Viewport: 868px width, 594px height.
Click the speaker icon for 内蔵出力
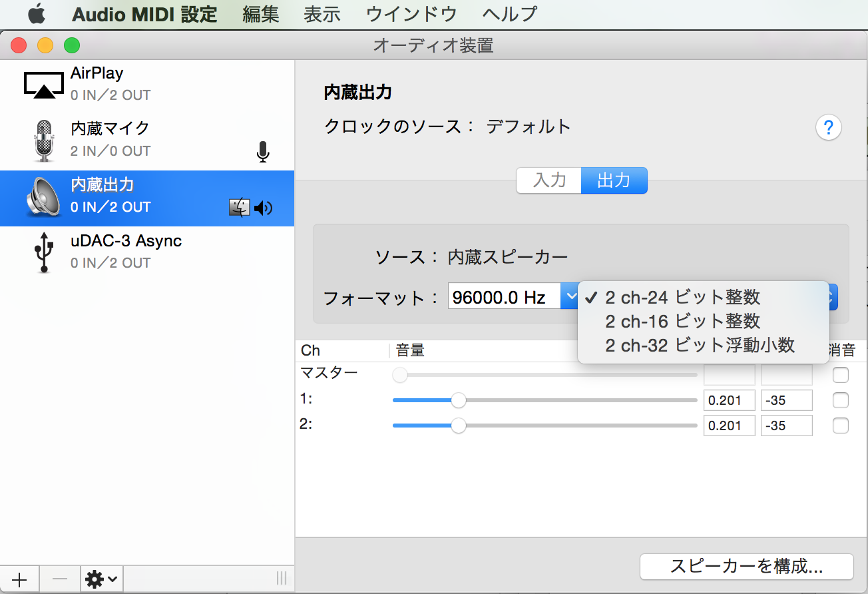click(x=44, y=198)
